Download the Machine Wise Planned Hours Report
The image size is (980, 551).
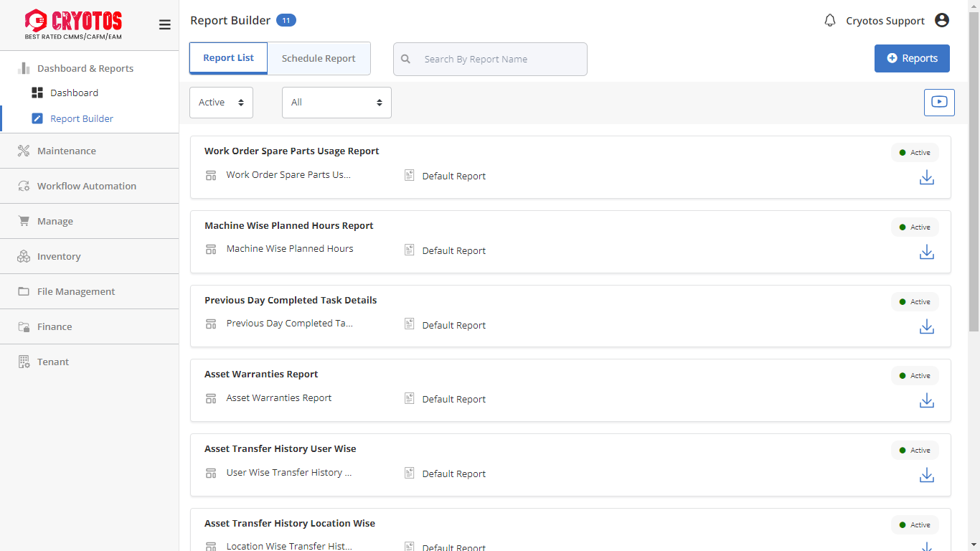926,252
